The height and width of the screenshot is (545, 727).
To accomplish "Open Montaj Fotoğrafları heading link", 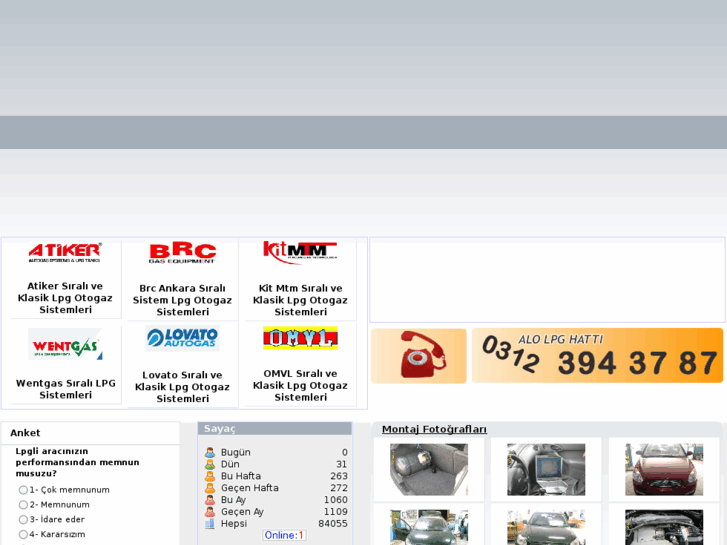I will (434, 430).
